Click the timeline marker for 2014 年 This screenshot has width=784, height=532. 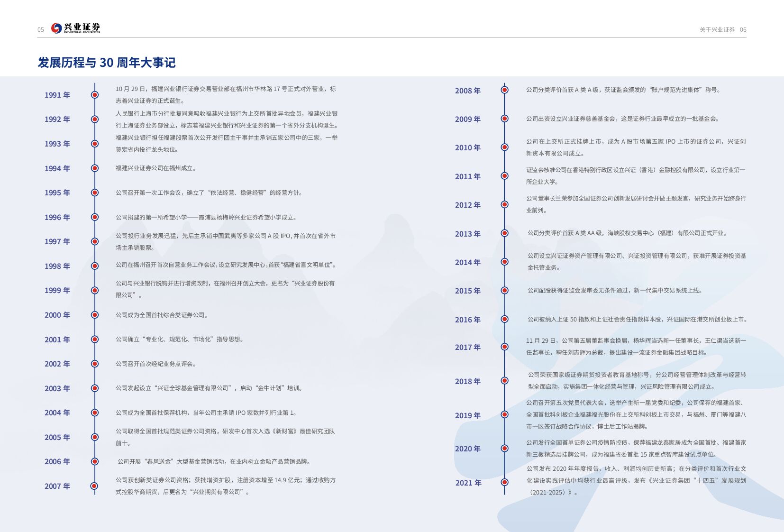(x=505, y=262)
